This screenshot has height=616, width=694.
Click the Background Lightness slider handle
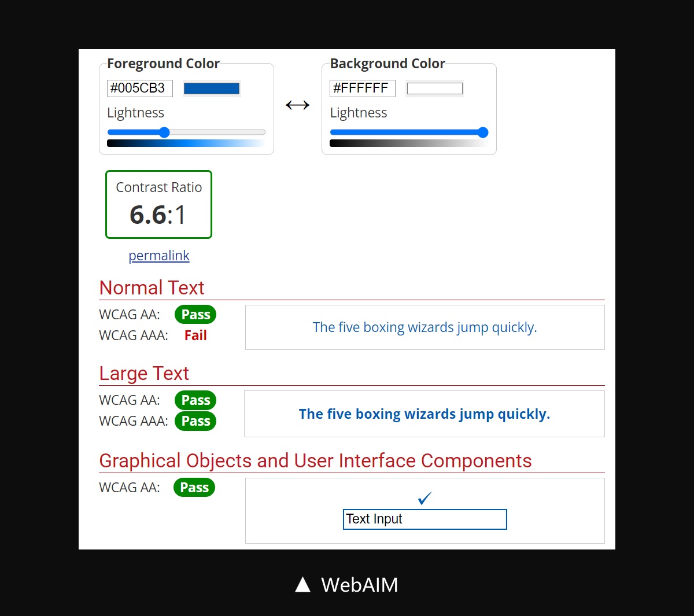(x=483, y=132)
